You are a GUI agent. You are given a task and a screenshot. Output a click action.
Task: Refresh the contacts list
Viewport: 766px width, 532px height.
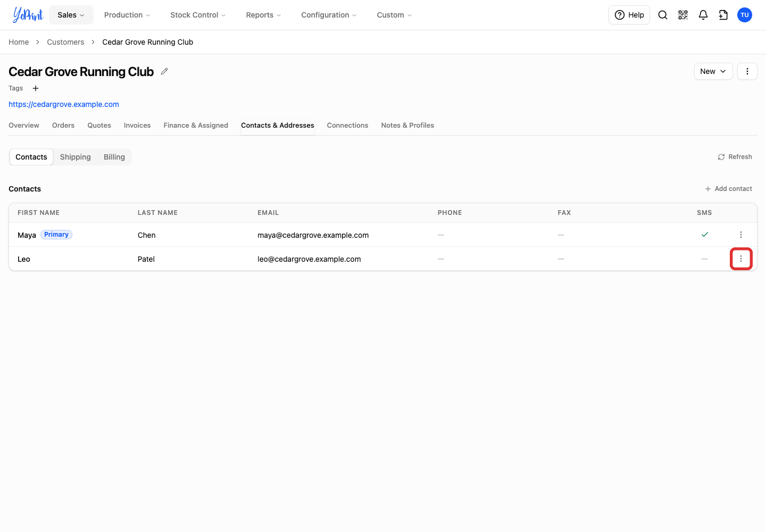(x=735, y=157)
